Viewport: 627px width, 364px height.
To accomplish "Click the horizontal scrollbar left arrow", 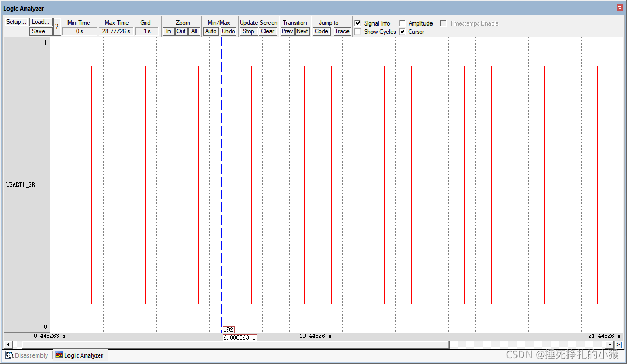I will point(7,344).
